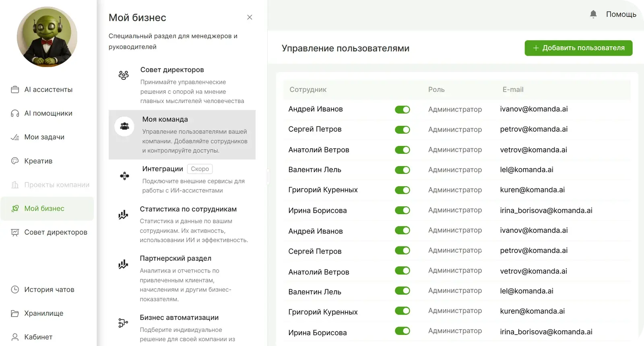Screen dimensions: 644x346
Task: Click the Креатив palette icon
Action: click(x=15, y=161)
